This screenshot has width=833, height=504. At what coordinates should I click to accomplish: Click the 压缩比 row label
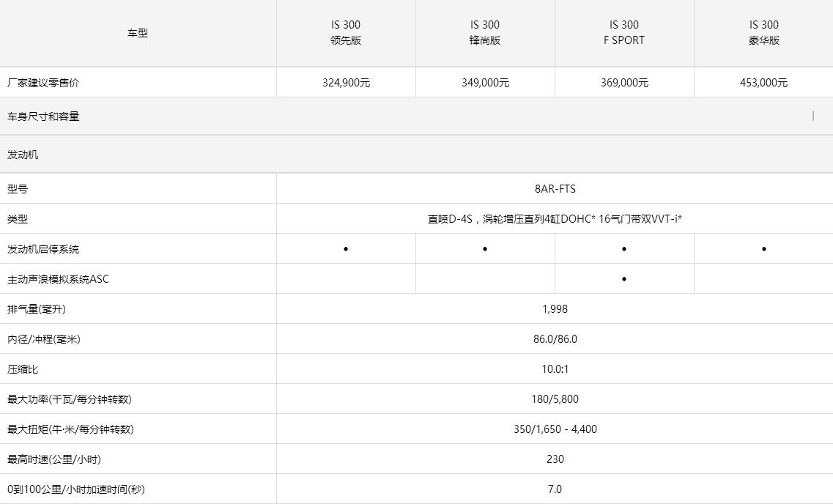(x=23, y=369)
